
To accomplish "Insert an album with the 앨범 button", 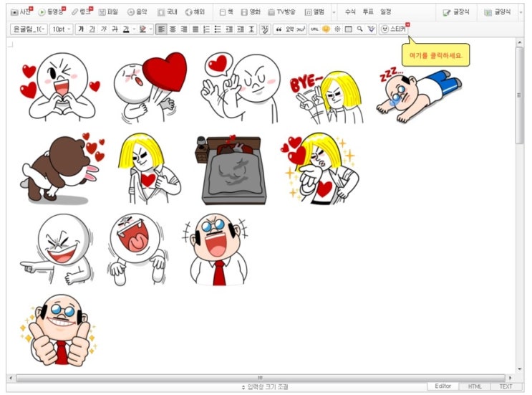I will click(x=314, y=12).
